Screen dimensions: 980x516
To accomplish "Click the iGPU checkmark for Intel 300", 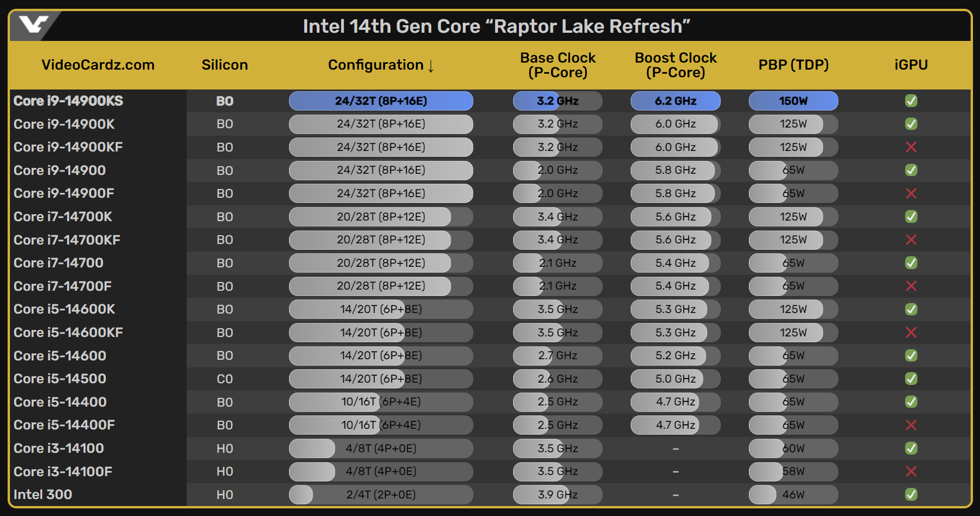I will point(911,494).
